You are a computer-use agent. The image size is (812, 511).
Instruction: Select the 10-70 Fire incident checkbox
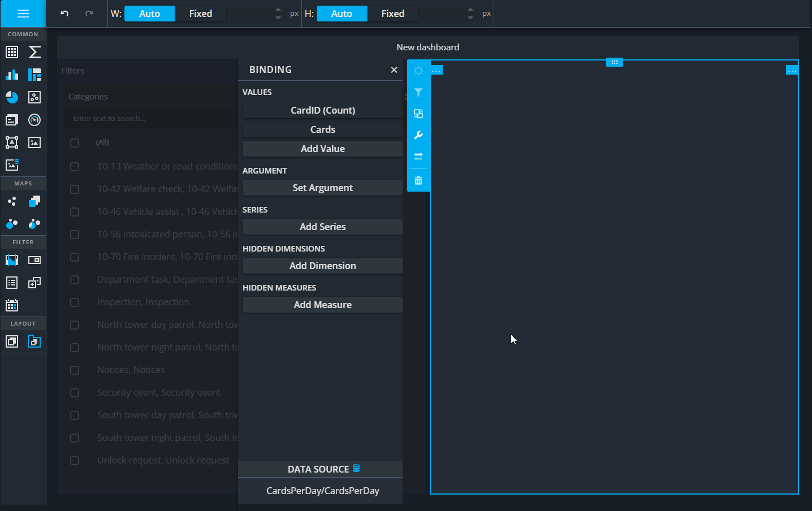click(75, 257)
